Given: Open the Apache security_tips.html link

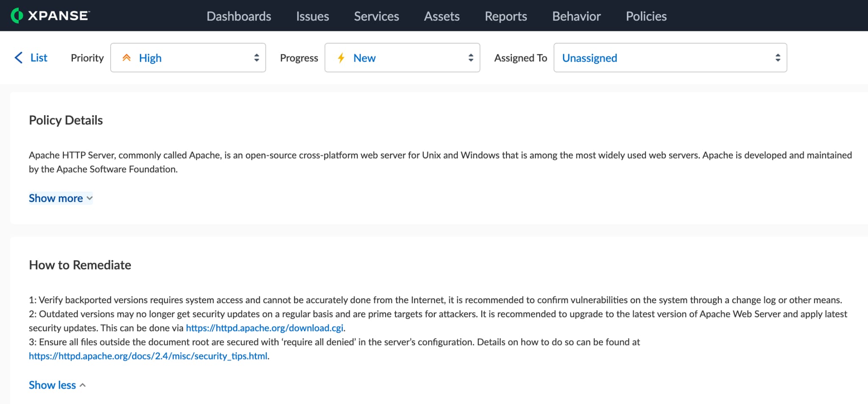Looking at the screenshot, I should (148, 356).
